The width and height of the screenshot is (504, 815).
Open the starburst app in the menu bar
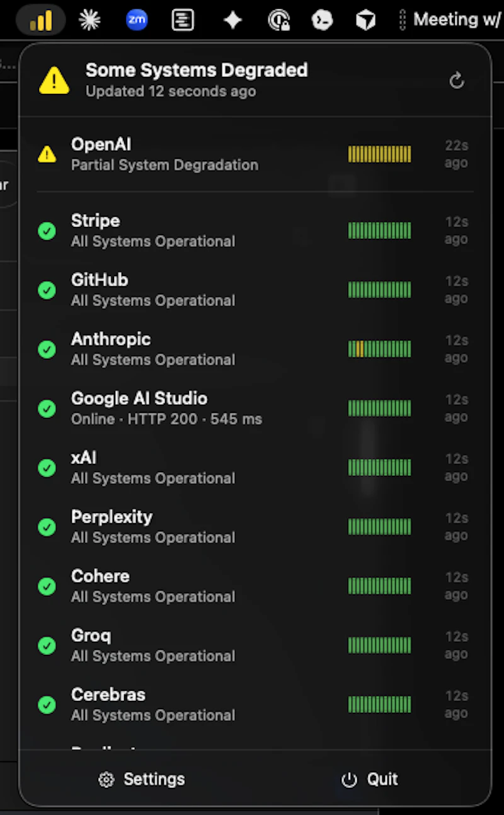[x=89, y=20]
